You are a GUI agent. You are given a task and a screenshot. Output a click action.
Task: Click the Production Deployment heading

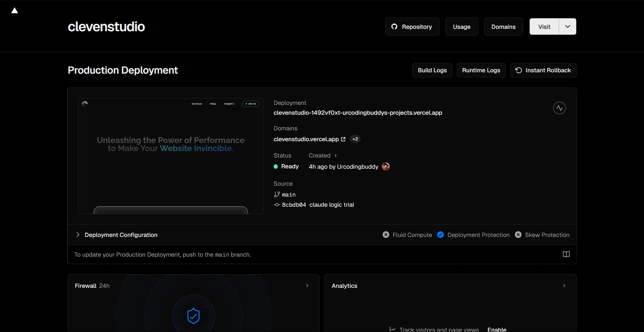click(123, 70)
